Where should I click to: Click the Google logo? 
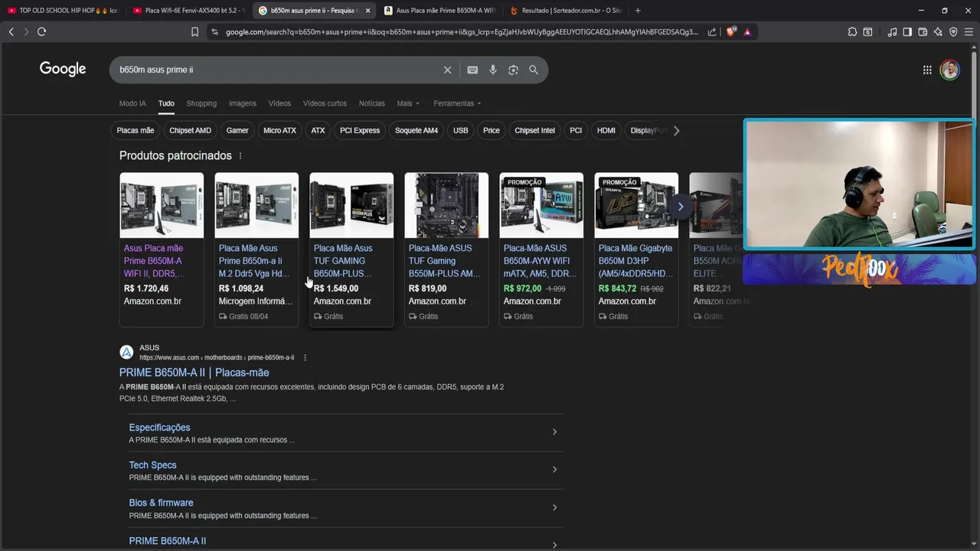tap(63, 69)
